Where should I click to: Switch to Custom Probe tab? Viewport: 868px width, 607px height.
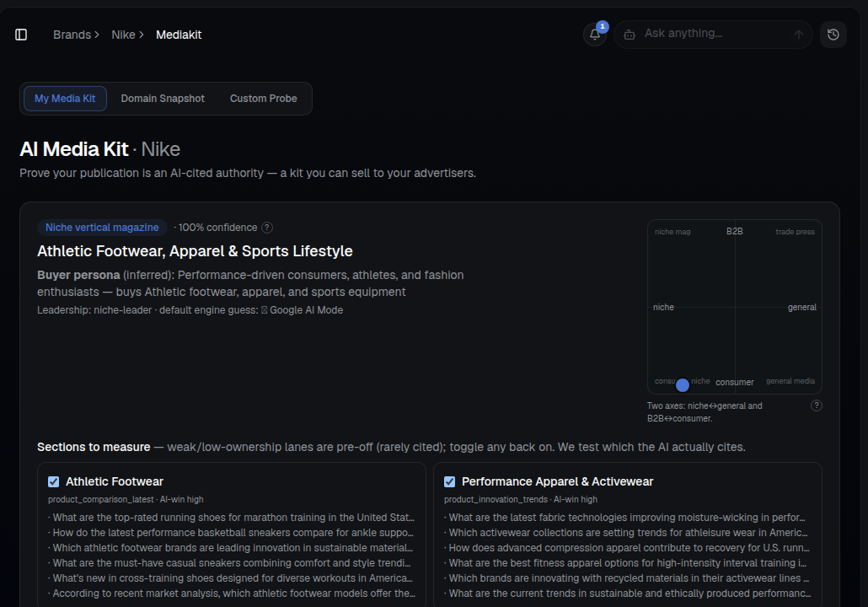pos(264,99)
